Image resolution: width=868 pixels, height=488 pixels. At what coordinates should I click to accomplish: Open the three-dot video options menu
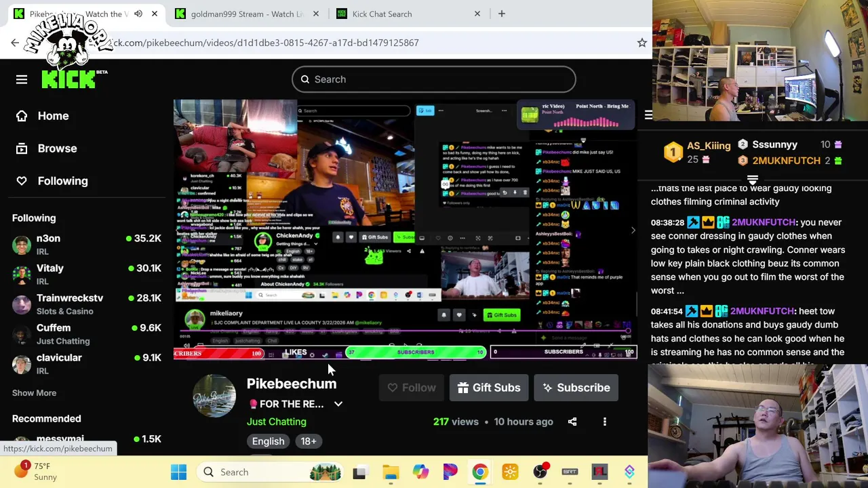point(605,422)
